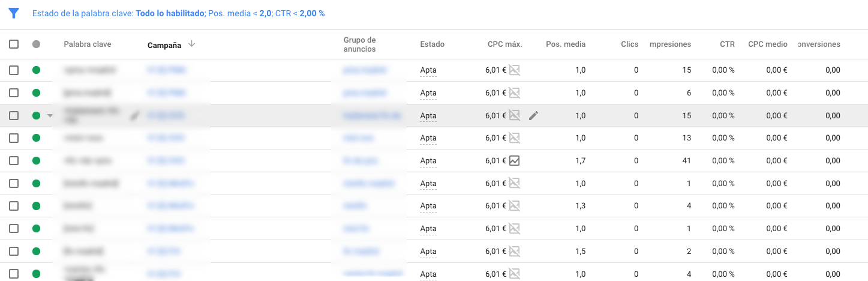868x281 pixels.
Task: Click bid simulator icon in 2-impressions row
Action: (x=514, y=251)
